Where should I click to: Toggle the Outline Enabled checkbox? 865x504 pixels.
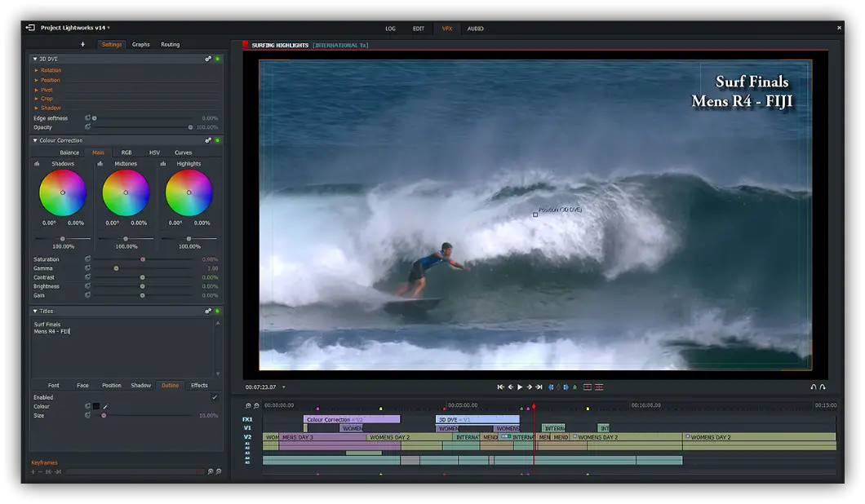(x=215, y=397)
